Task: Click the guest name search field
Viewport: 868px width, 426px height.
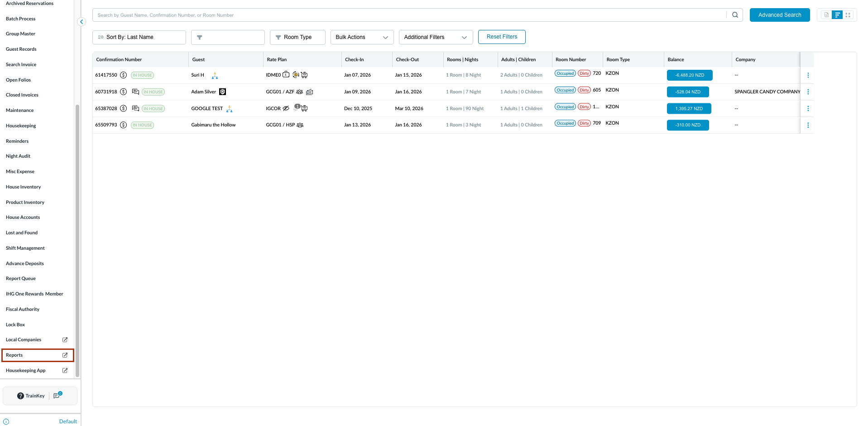Action: coord(408,15)
